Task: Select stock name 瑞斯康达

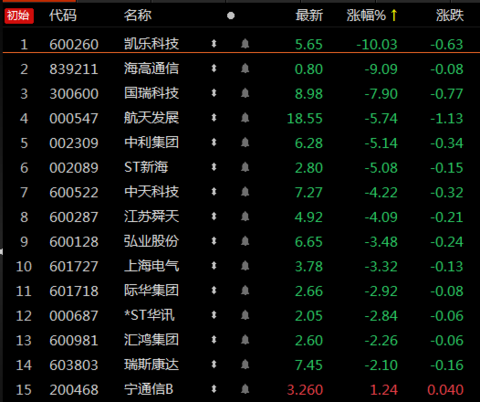Action: (x=152, y=365)
